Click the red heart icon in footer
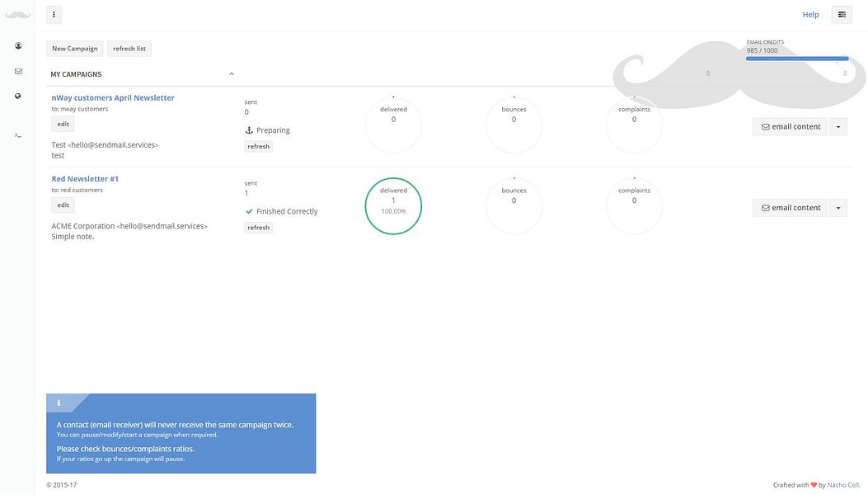Viewport: 868px width, 495px height. [x=814, y=485]
